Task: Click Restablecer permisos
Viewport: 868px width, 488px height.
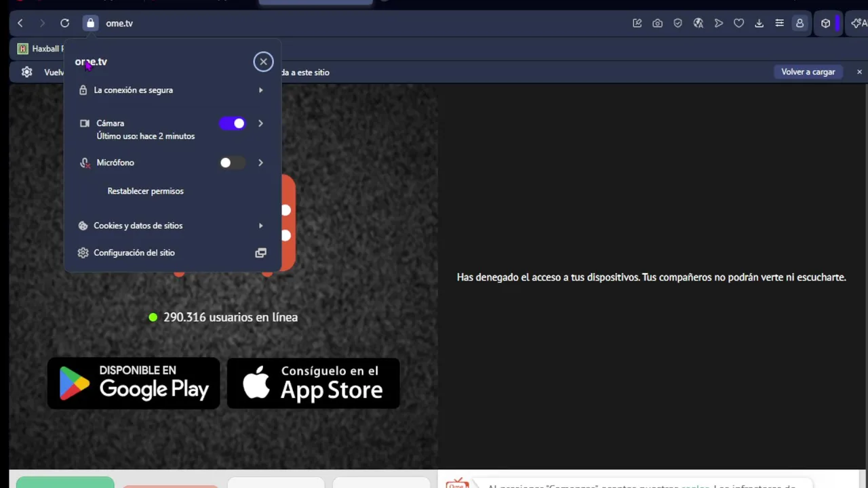Action: point(145,191)
